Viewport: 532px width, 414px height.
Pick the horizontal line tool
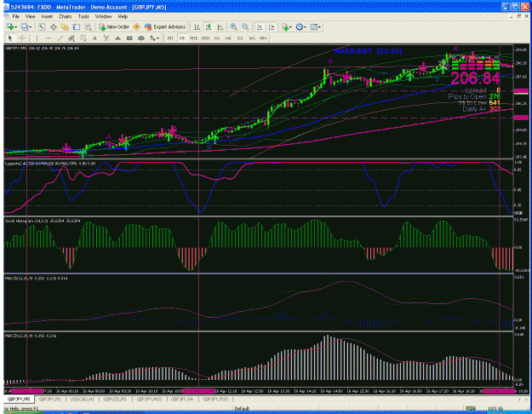(49, 38)
